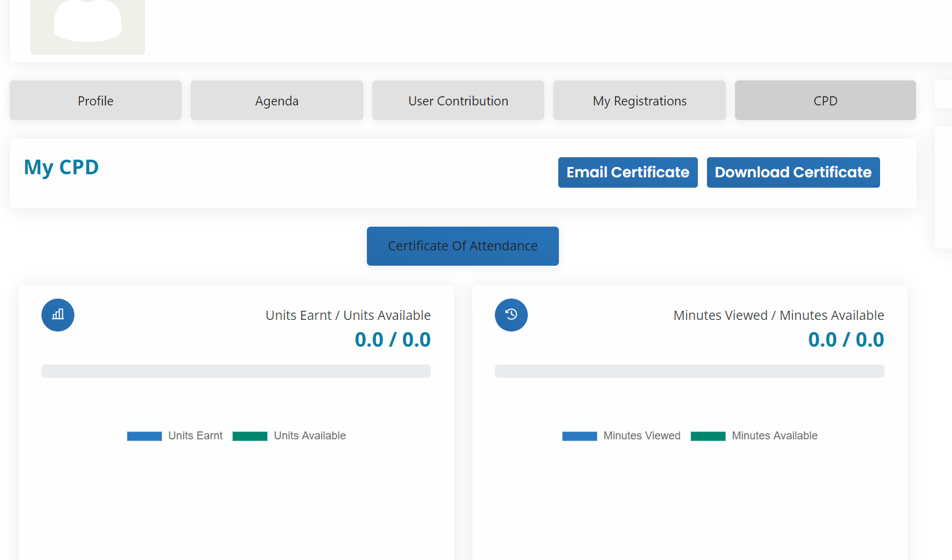Viewport: 952px width, 560px height.
Task: Click the minutes 0.0 / 0.0 value
Action: click(846, 339)
